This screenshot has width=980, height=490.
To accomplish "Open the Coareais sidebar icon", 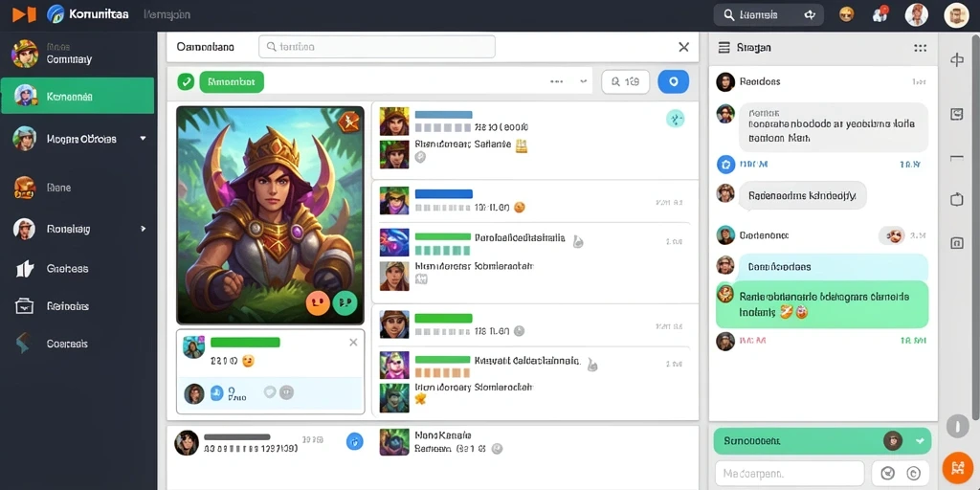I will click(x=23, y=344).
